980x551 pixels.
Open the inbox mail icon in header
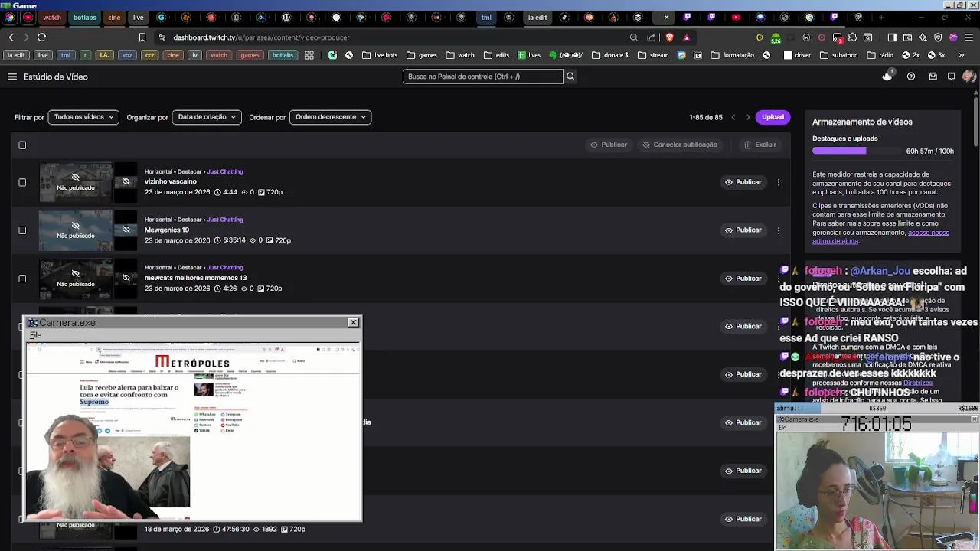pyautogui.click(x=933, y=77)
